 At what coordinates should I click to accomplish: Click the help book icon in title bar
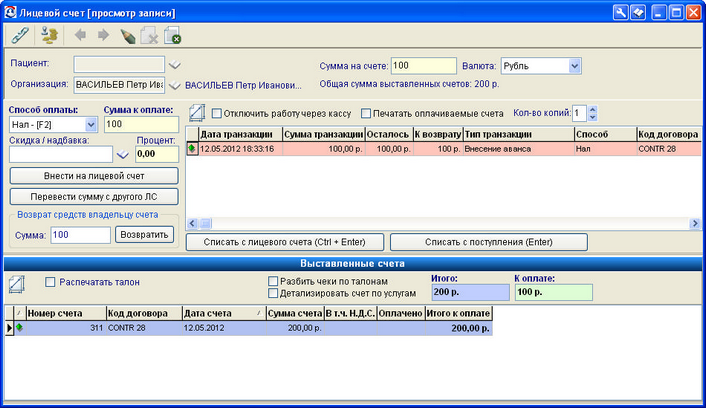pyautogui.click(x=638, y=12)
